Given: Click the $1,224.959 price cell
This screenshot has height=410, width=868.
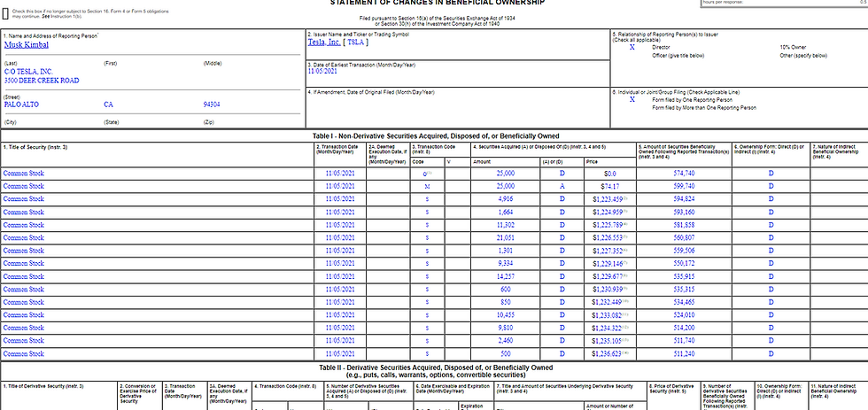Looking at the screenshot, I should (610, 212).
